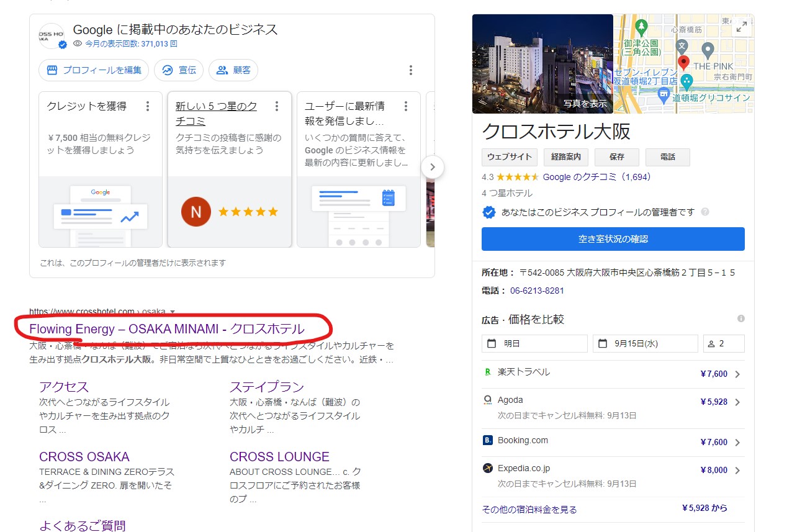The width and height of the screenshot is (792, 532).
Task: Click the Booking.com logo icon
Action: (488, 440)
